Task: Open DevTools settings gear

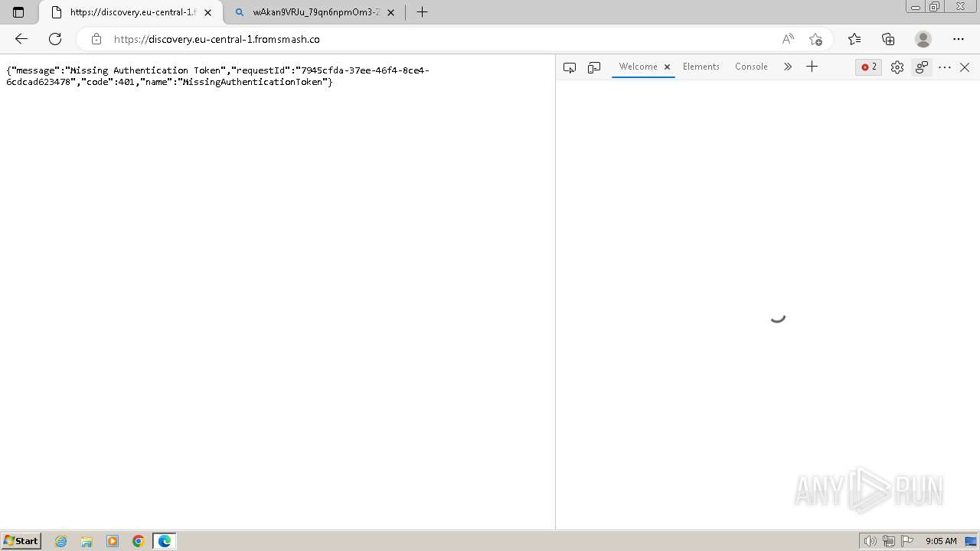Action: coord(897,67)
